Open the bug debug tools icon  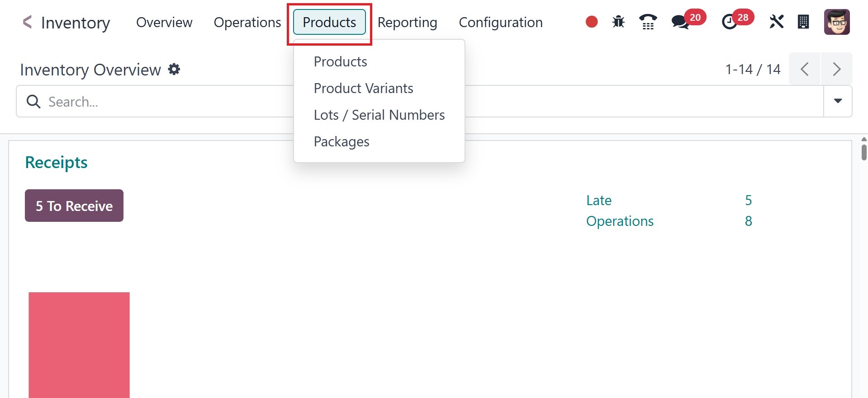point(618,22)
